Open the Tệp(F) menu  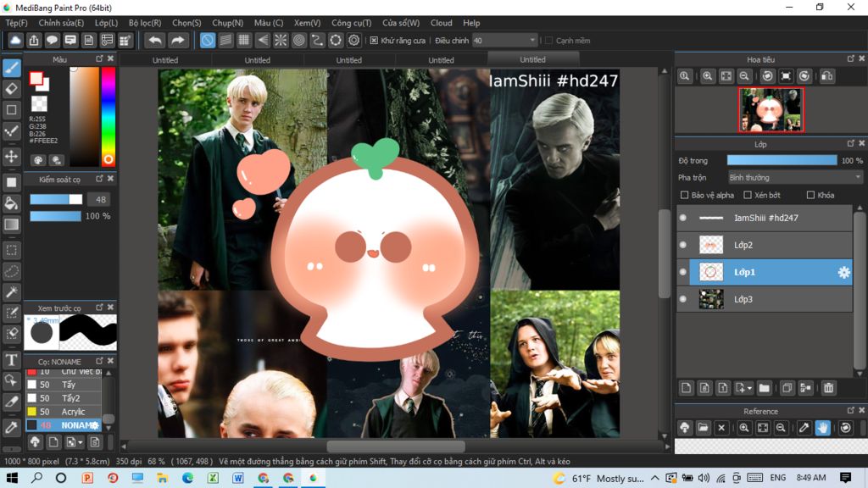click(x=16, y=23)
